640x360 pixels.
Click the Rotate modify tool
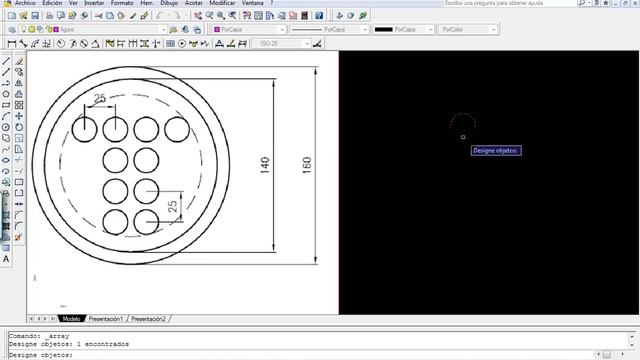point(19,127)
